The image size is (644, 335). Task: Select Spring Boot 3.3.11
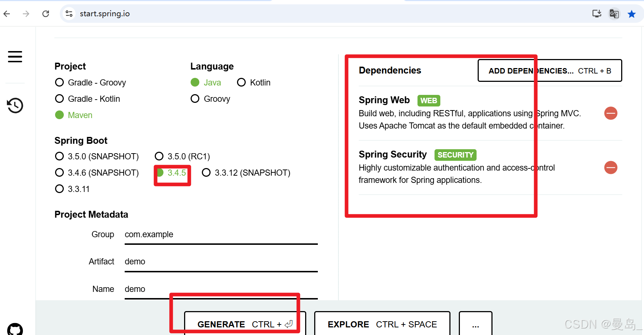coord(72,189)
